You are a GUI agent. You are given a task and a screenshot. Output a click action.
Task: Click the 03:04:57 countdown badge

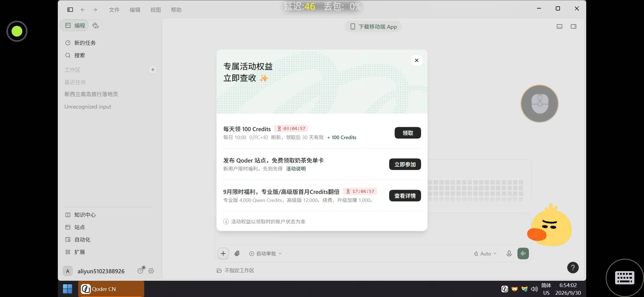(291, 128)
